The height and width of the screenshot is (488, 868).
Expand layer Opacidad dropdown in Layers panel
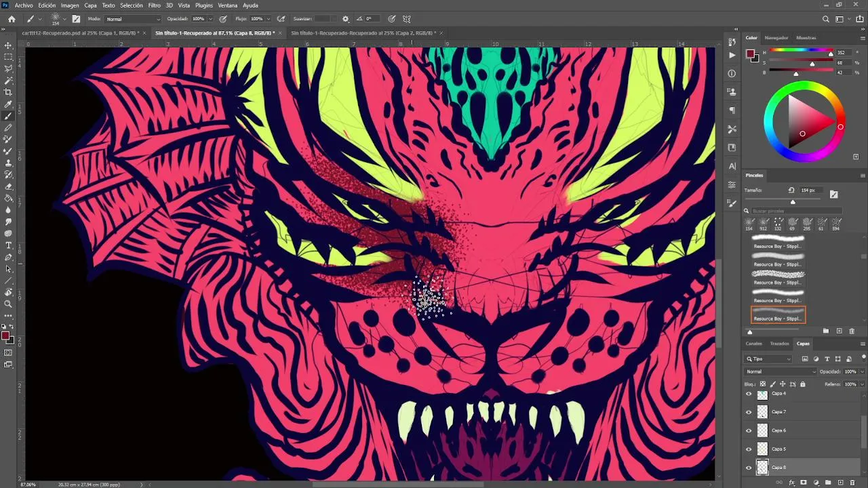862,371
